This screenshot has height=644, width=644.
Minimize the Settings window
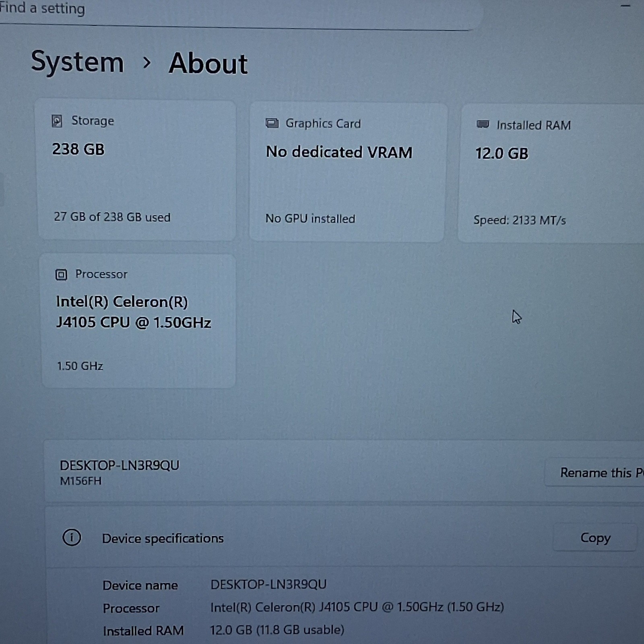[625, 6]
